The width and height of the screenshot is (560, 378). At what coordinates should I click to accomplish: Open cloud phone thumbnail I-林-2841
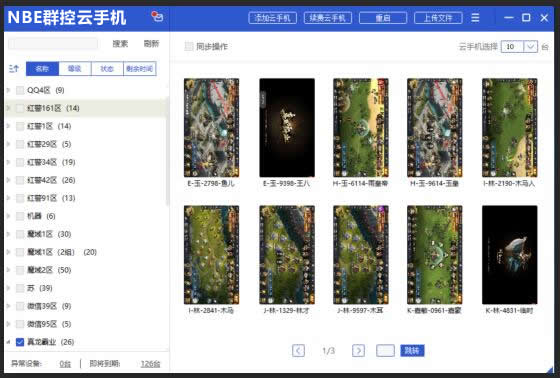211,255
